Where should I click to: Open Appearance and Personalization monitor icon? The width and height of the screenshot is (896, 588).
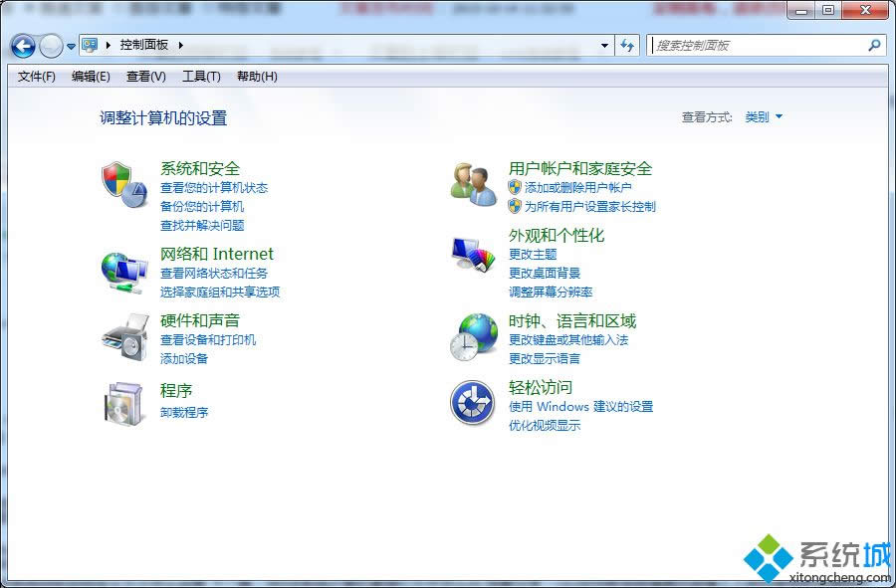tap(473, 256)
